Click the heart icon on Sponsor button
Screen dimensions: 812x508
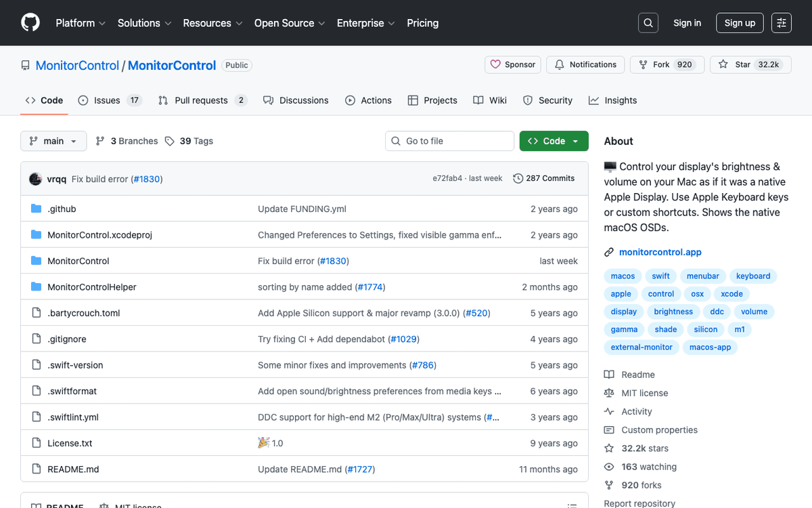pyautogui.click(x=496, y=64)
